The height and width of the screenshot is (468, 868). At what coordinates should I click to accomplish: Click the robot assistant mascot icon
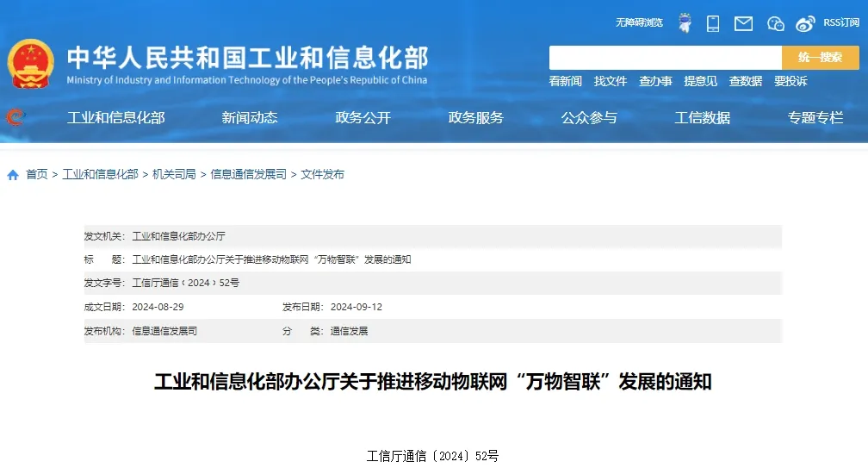685,22
